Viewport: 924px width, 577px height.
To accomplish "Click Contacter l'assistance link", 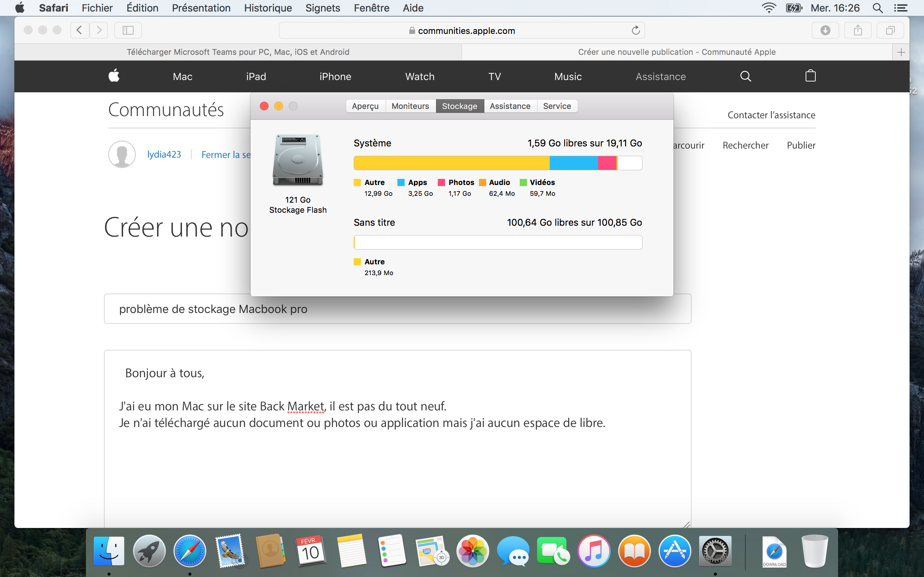I will 771,115.
